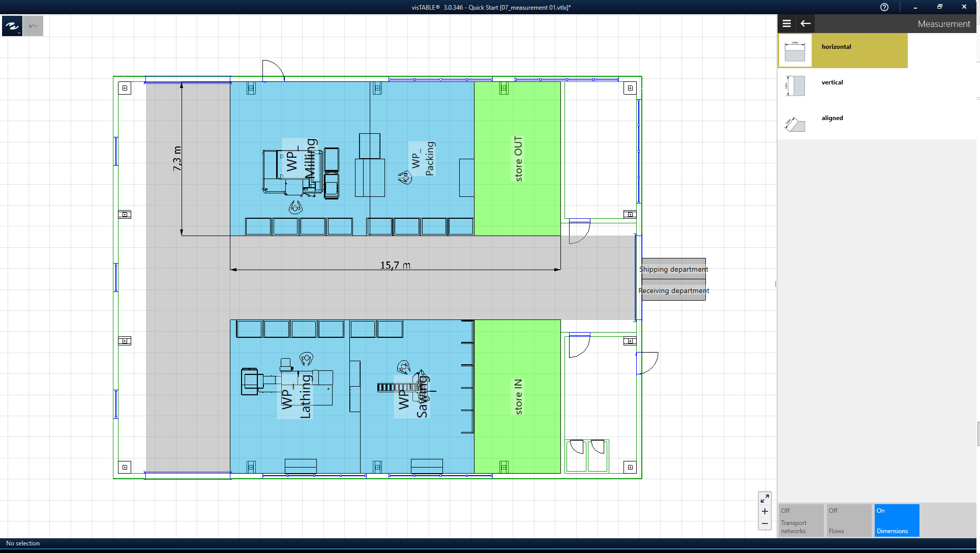Choose the aligned measurement tool
The image size is (980, 553).
click(832, 118)
